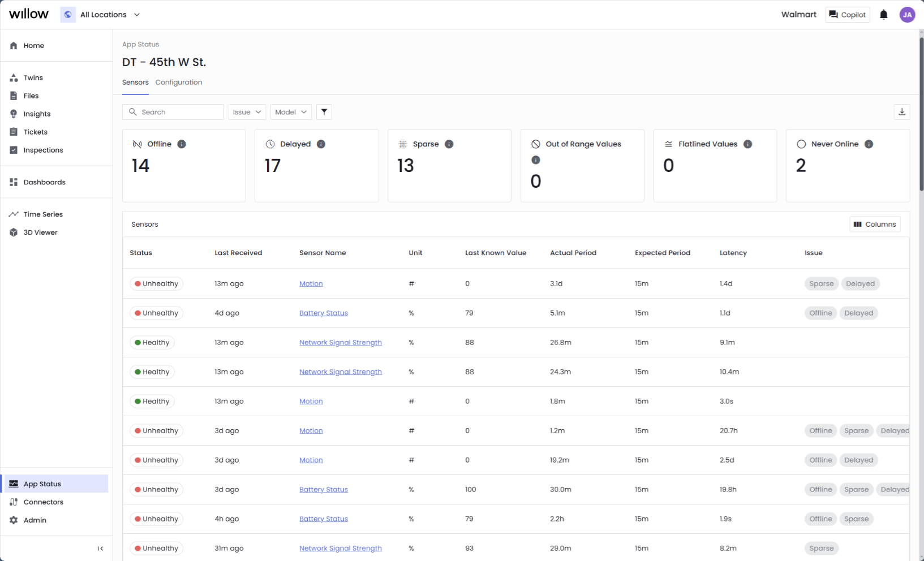The image size is (924, 561).
Task: Switch to the Configuration tab
Action: pyautogui.click(x=178, y=82)
